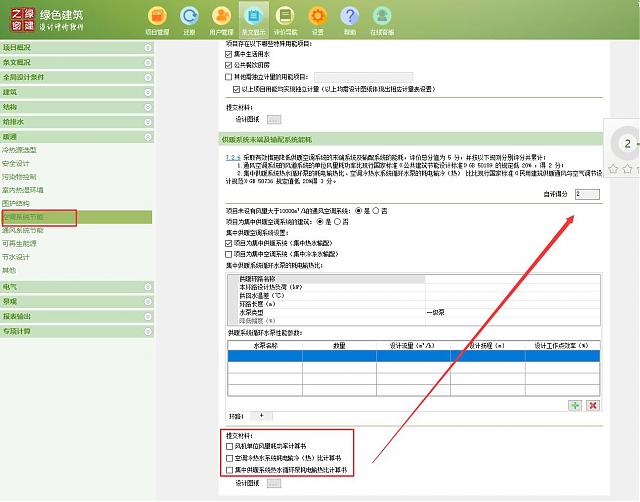Click the 水泵名称 column header
The height and width of the screenshot is (502, 640).
coord(265,346)
